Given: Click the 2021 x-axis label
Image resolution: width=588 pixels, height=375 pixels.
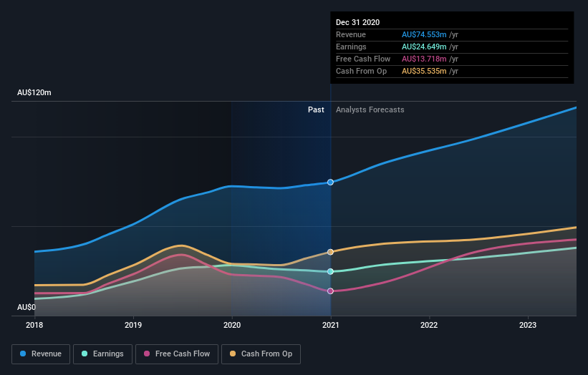Looking at the screenshot, I should (x=330, y=325).
